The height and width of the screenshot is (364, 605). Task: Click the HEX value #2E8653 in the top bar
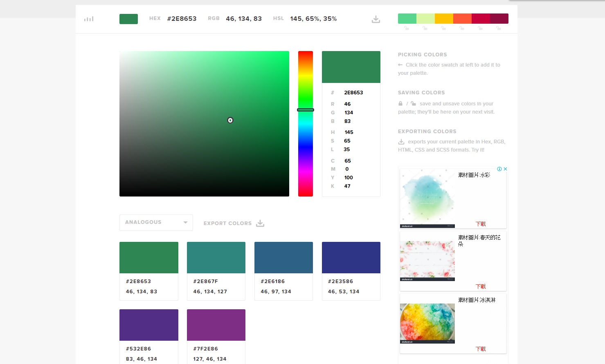point(182,19)
